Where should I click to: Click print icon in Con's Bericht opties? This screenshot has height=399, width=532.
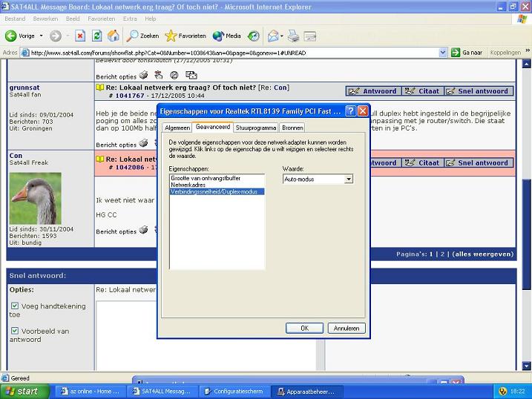click(143, 230)
